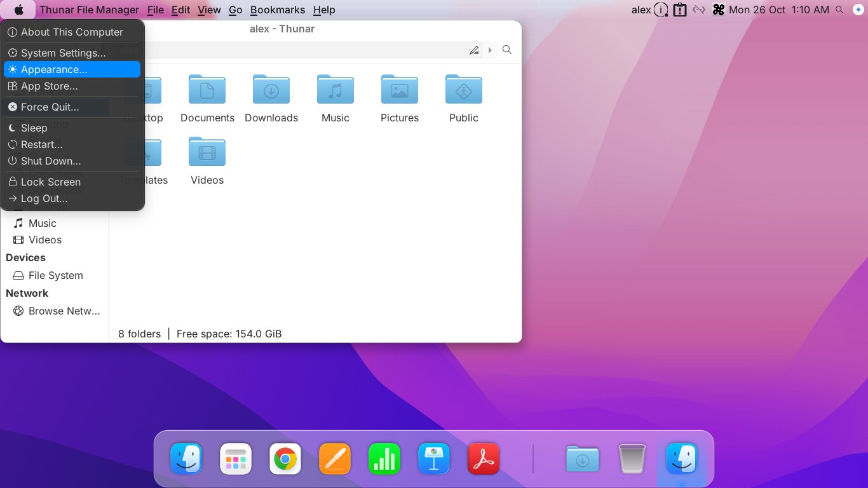Open File System under Devices
Viewport: 868px width, 488px height.
pyautogui.click(x=55, y=275)
